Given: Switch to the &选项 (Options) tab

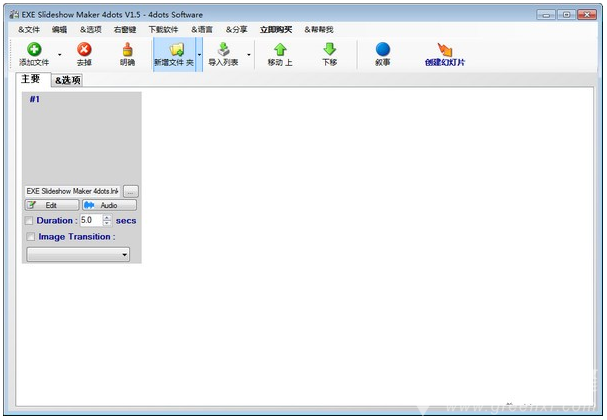Looking at the screenshot, I should (67, 80).
